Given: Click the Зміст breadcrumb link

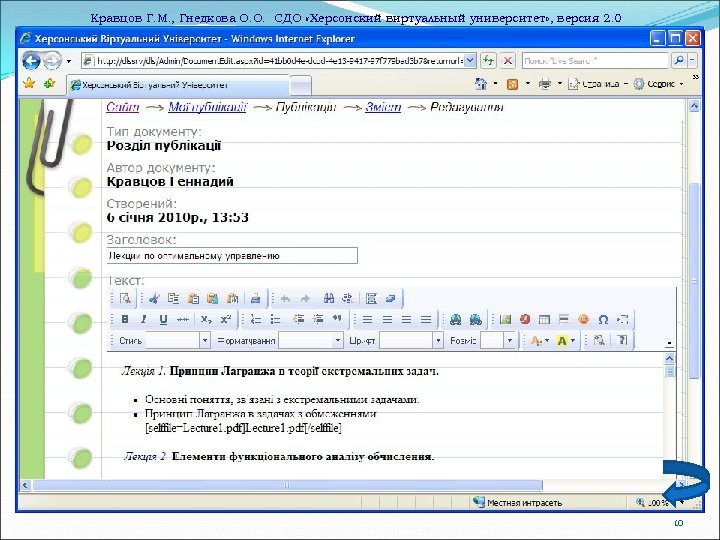Looking at the screenshot, I should (x=383, y=107).
